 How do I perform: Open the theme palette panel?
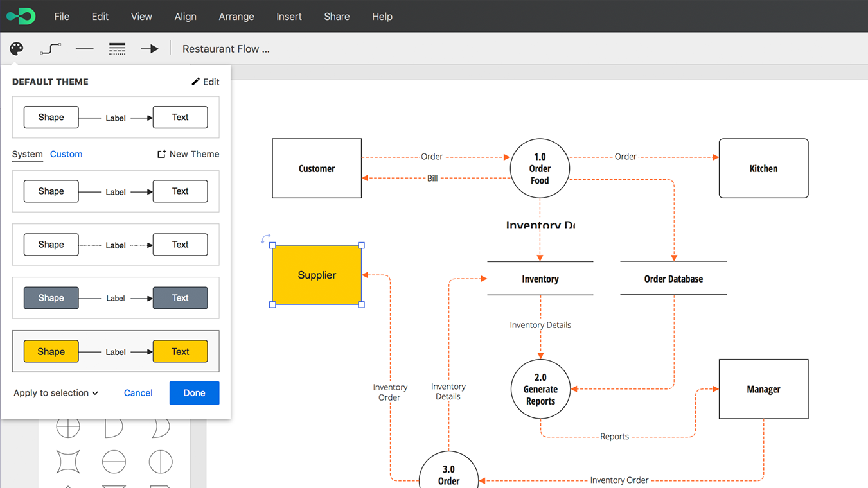(x=16, y=48)
